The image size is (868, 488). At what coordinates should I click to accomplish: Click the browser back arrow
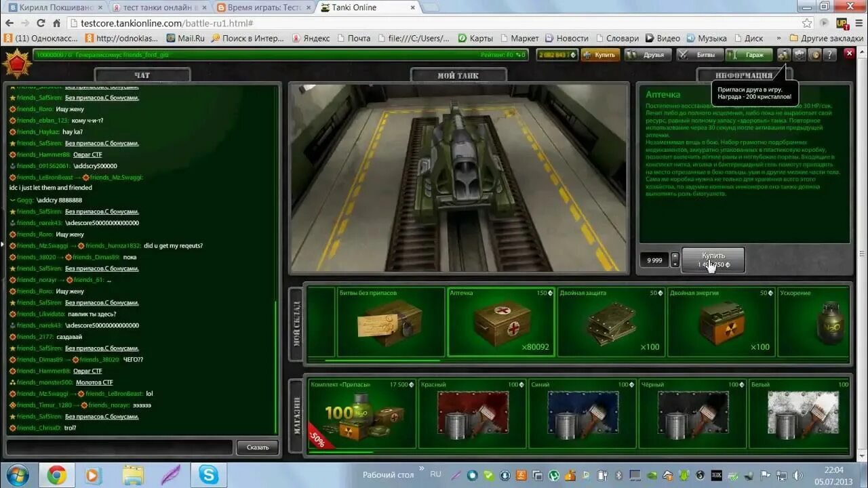coord(9,23)
